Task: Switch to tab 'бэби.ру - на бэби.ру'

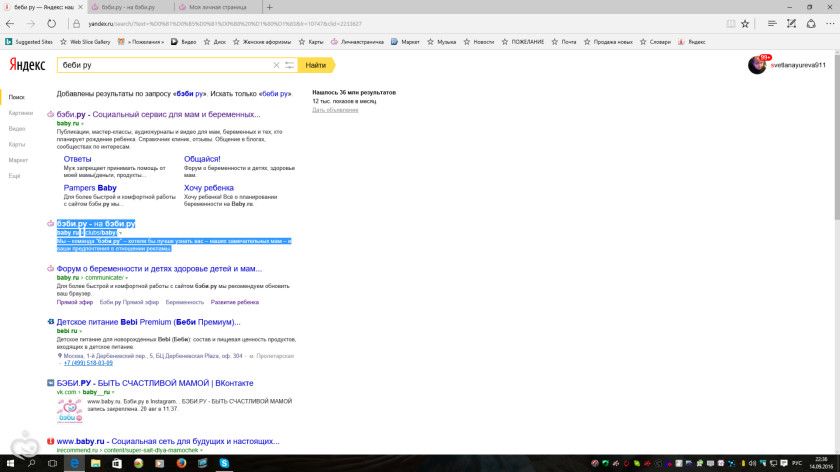Action: [x=128, y=7]
